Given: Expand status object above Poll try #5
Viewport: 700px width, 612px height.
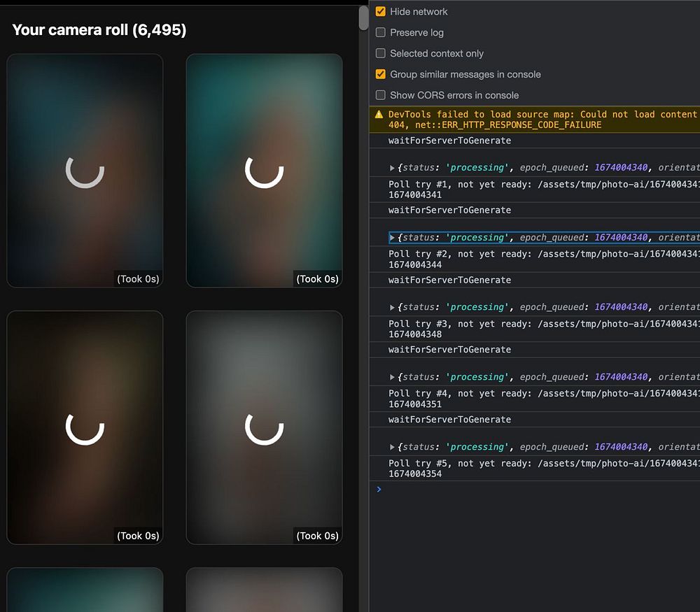Looking at the screenshot, I should tap(392, 447).
